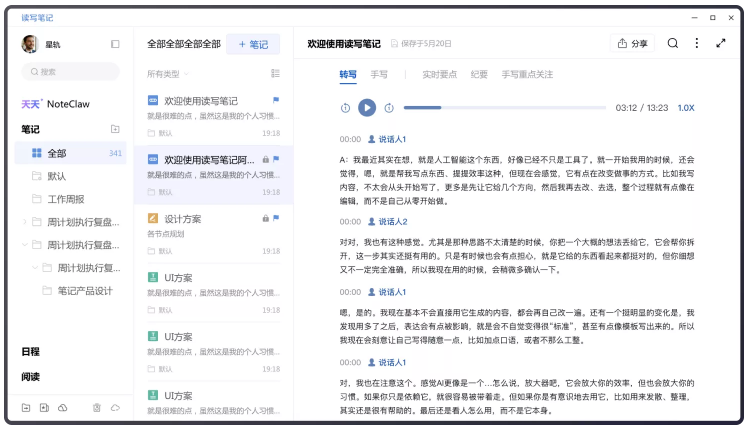The height and width of the screenshot is (429, 747).
Task: Expand the collapsed 周计划执行复盘 folder chevron
Action: 25,222
